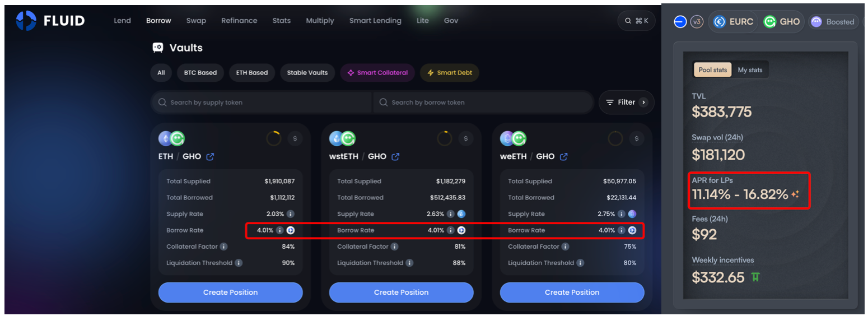868x316 pixels.
Task: Click the ETH/GHO utilization progress ring
Action: 274,138
